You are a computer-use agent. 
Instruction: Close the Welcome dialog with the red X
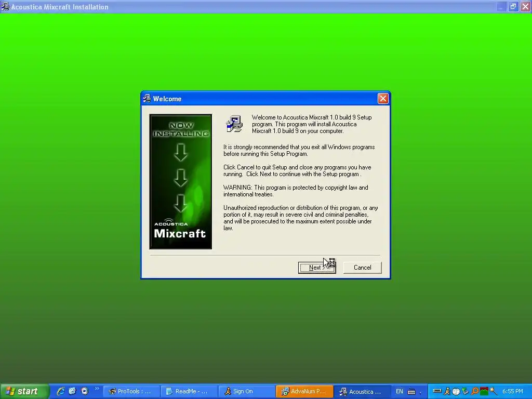coord(383,99)
